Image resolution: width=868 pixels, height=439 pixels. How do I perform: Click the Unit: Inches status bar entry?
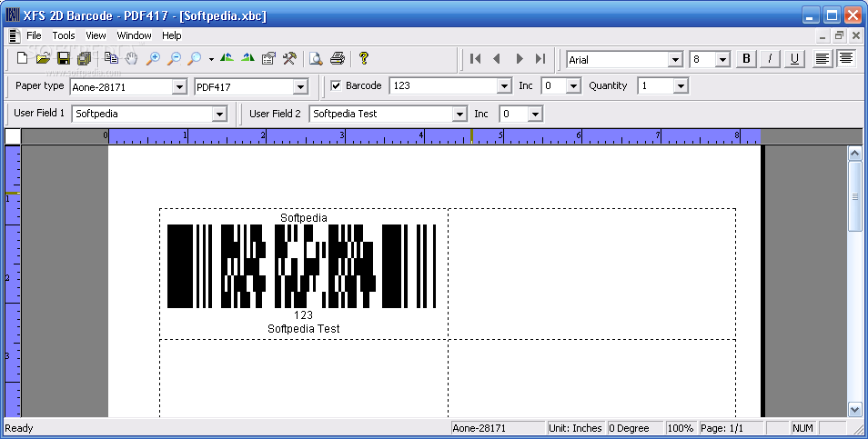[575, 428]
